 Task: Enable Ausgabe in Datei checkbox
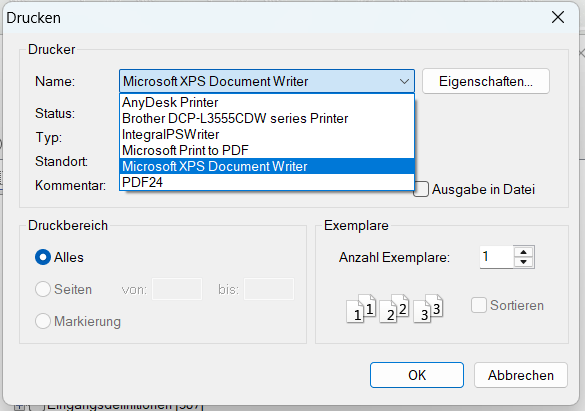pos(421,189)
